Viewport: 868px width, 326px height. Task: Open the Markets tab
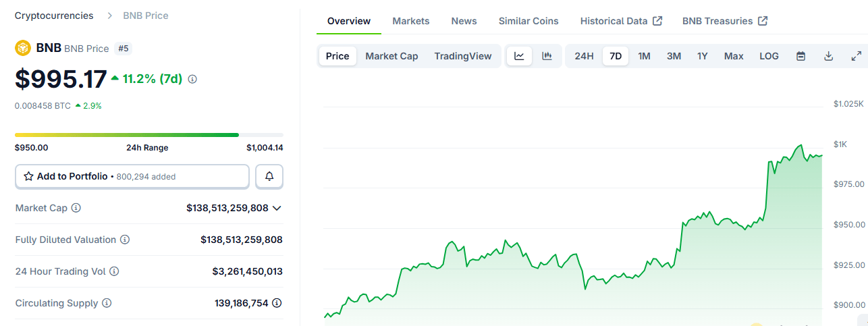click(x=411, y=21)
